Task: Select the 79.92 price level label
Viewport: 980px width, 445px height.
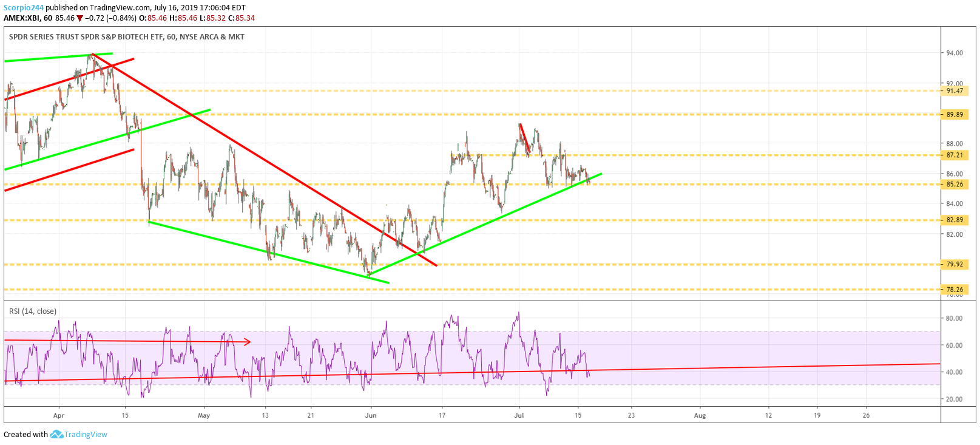Action: coord(955,265)
